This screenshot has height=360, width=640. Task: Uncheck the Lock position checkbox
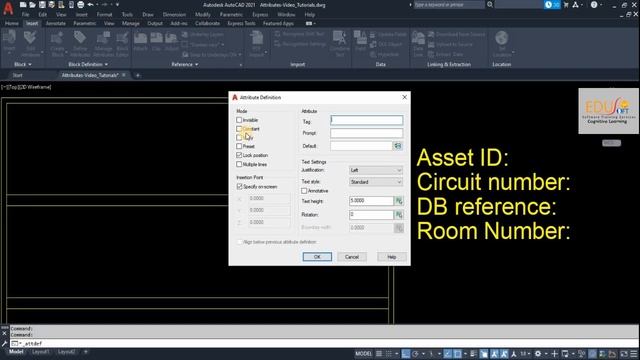pyautogui.click(x=239, y=155)
